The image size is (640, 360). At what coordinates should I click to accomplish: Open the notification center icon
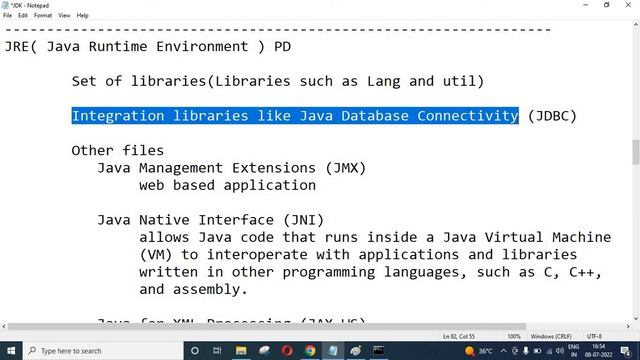(x=625, y=351)
